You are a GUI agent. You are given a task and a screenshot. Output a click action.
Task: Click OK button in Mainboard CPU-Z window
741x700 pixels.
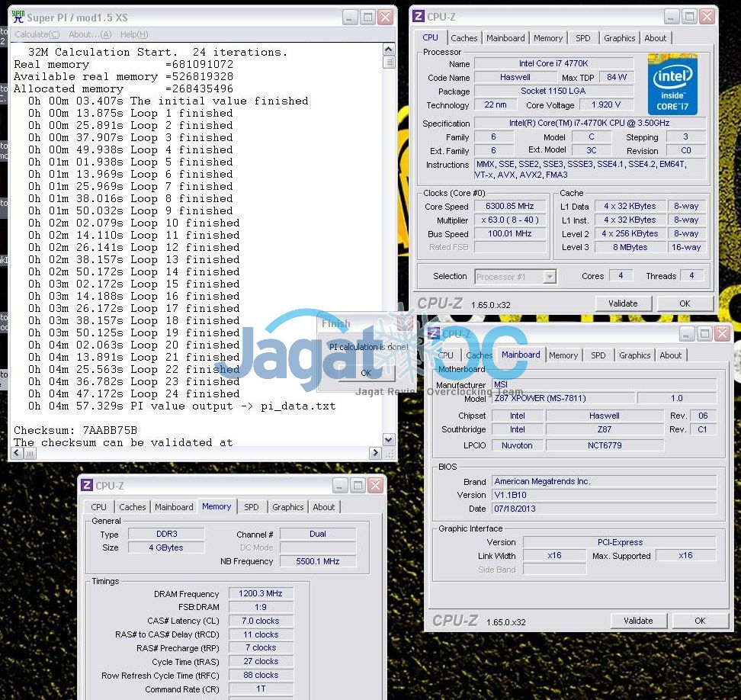click(x=699, y=621)
